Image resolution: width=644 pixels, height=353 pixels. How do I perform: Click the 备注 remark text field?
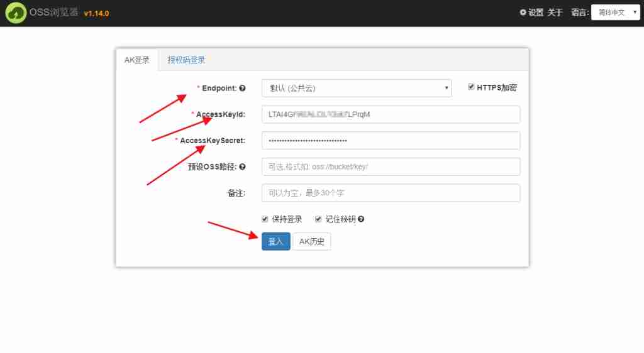tap(390, 193)
